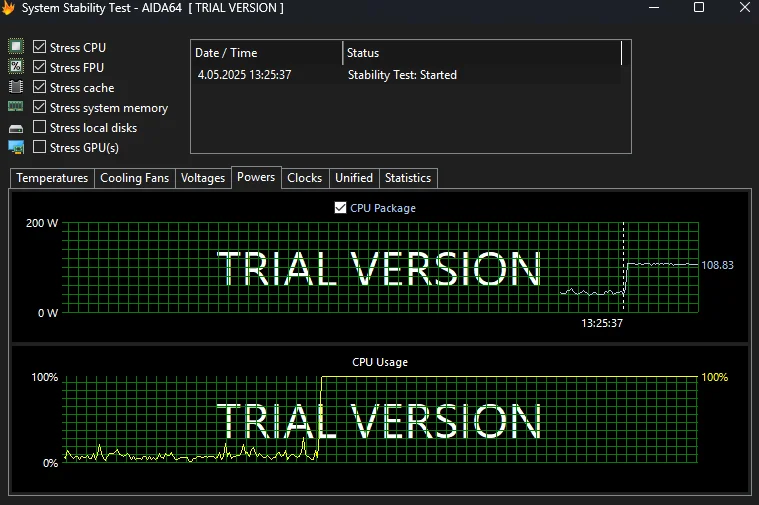This screenshot has height=505, width=759.
Task: Uncheck the CPU Package graph checkbox
Action: tap(340, 208)
